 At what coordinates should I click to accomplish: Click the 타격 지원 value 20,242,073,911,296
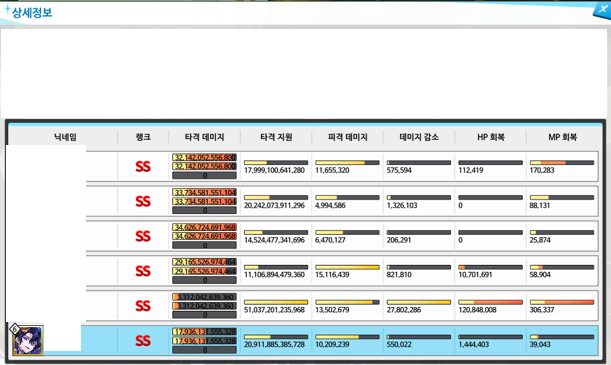tap(274, 205)
